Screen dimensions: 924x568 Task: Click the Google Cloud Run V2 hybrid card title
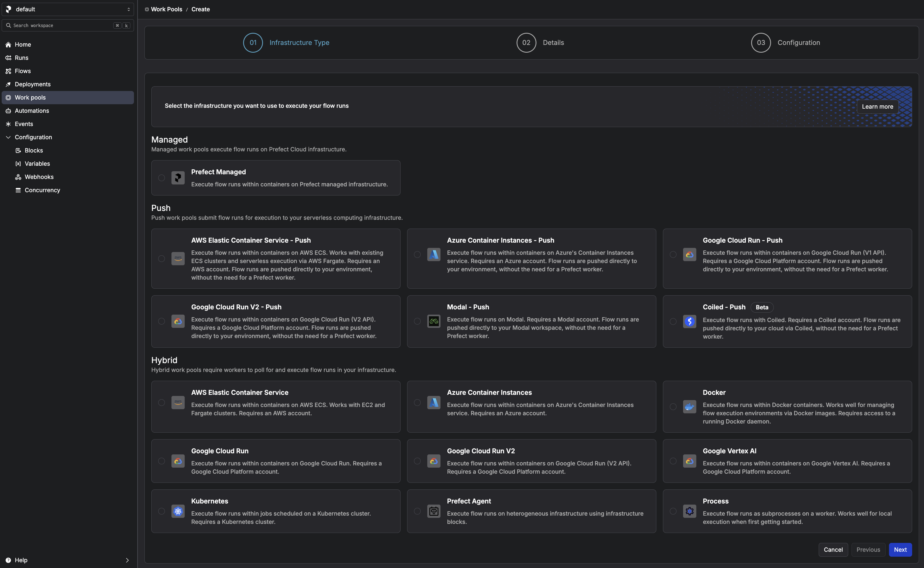pyautogui.click(x=480, y=451)
